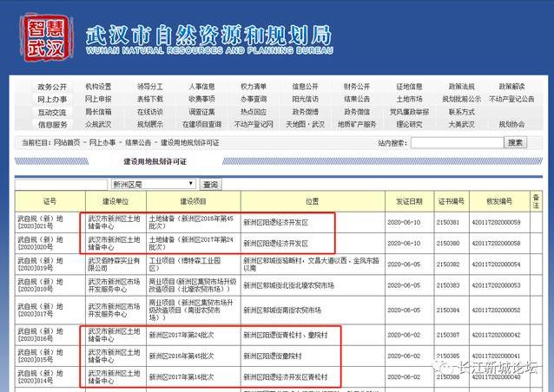Image resolution: width=554 pixels, height=392 pixels.
Task: Click project 新洲区2017年第16批次
Action: click(181, 377)
